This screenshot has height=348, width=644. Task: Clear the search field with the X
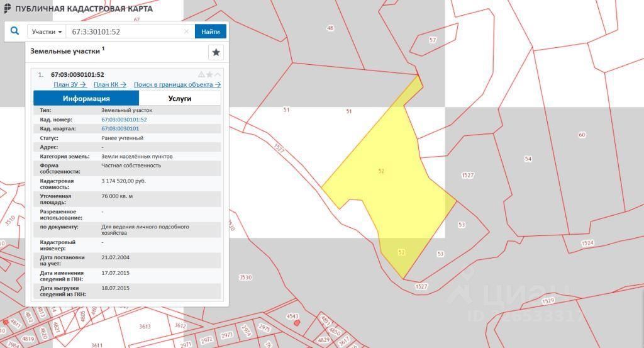click(x=186, y=31)
